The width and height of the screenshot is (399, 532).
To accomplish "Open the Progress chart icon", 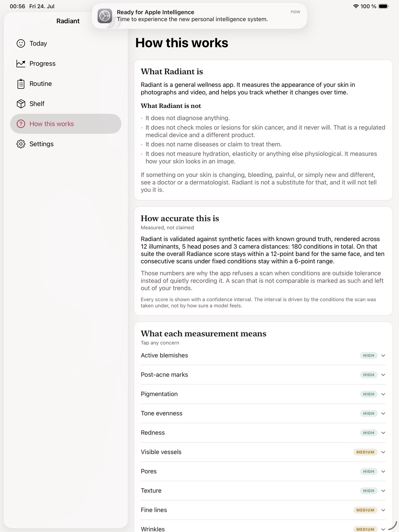I will (21, 64).
